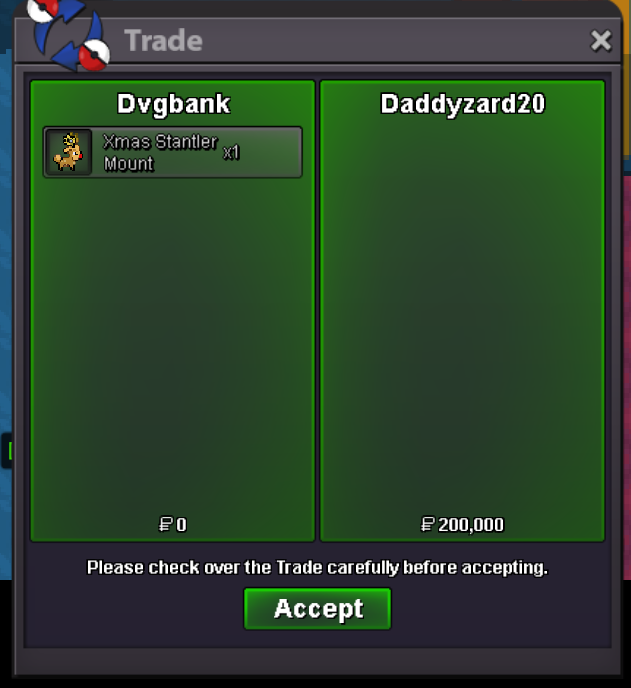631x688 pixels.
Task: Click the trade warning message text
Action: click(317, 567)
